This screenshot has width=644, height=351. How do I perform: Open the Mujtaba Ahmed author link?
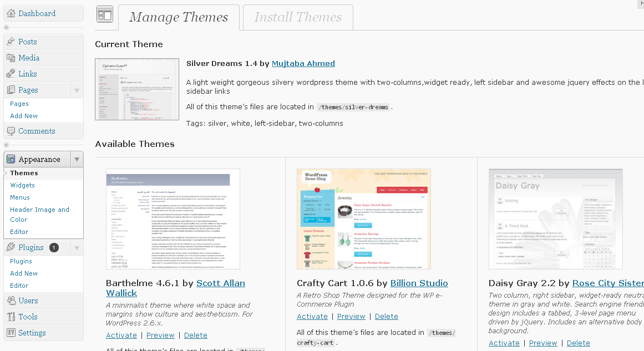(303, 63)
